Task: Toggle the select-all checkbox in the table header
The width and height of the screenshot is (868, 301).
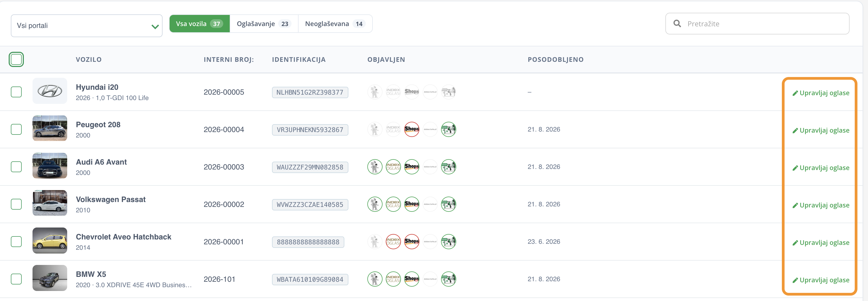Action: 16,59
